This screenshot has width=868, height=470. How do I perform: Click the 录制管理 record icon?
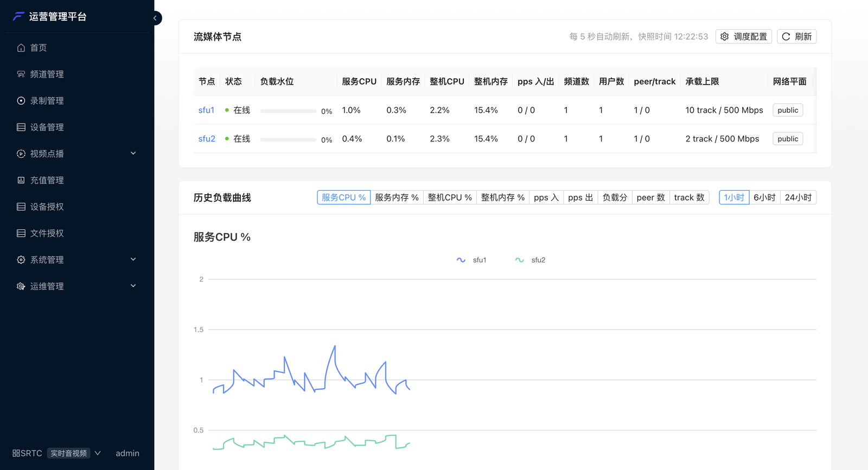21,101
